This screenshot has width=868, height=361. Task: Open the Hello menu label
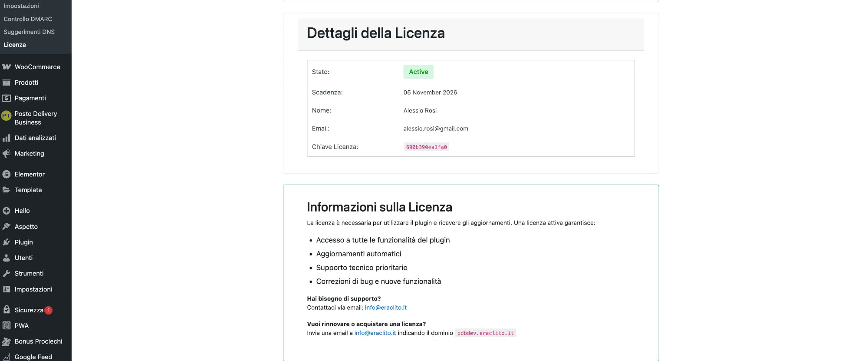tap(22, 211)
